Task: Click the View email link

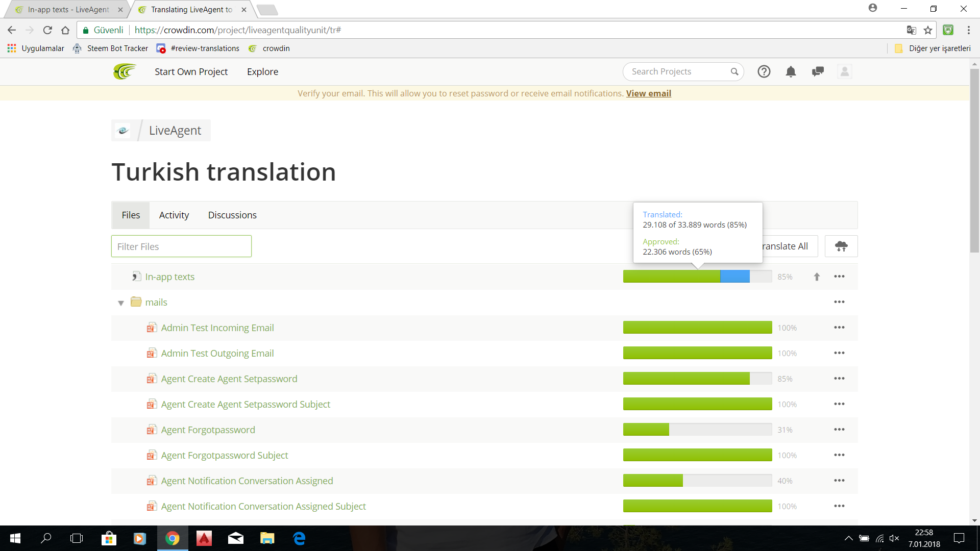Action: pyautogui.click(x=649, y=93)
